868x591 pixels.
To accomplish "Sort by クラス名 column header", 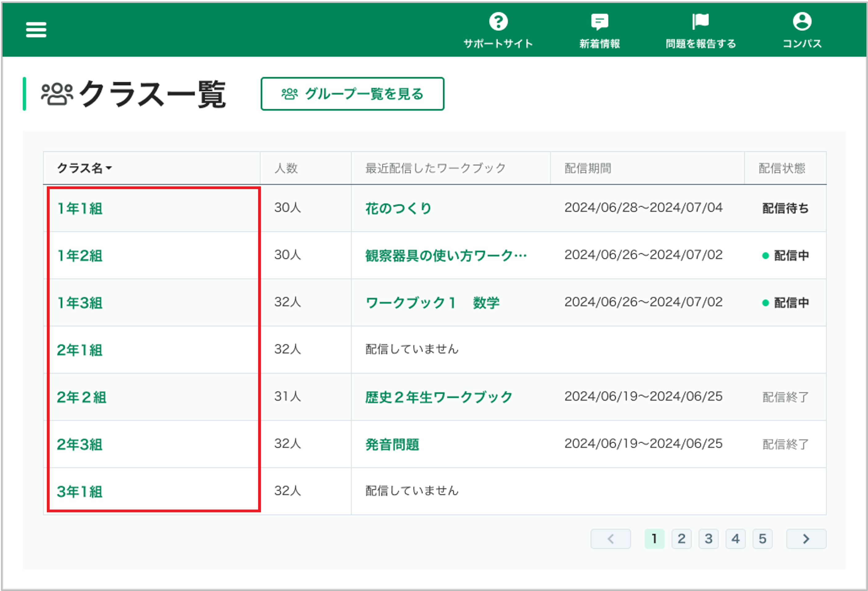I will coord(84,168).
